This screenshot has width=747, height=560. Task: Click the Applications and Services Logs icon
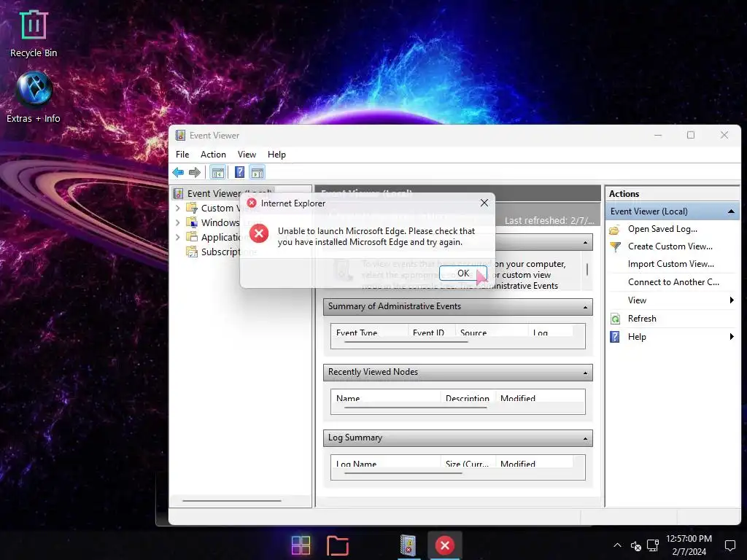tap(192, 237)
